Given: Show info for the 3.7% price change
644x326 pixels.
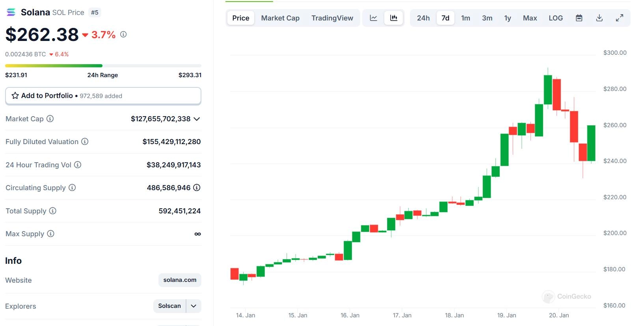Looking at the screenshot, I should (123, 35).
